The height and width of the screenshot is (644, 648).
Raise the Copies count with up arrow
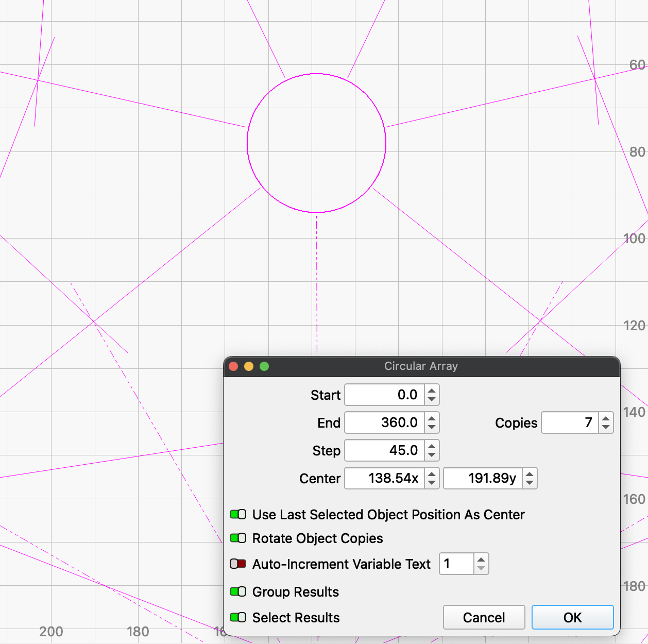point(606,418)
